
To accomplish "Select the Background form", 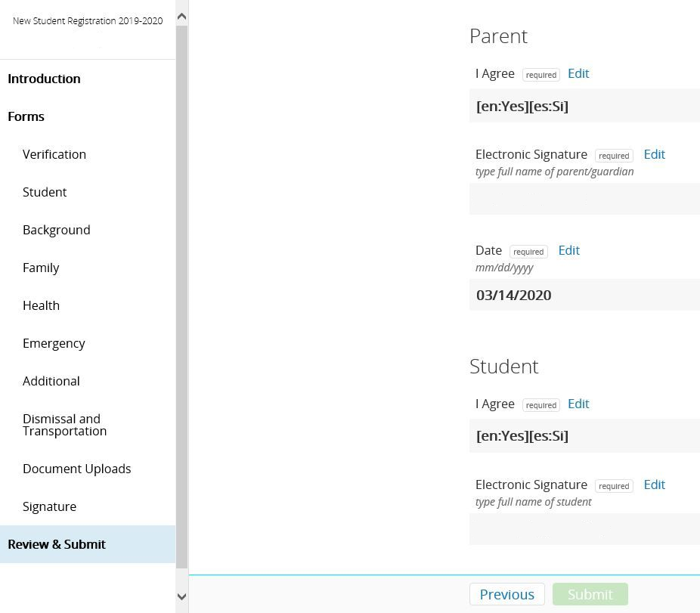I will click(x=57, y=230).
